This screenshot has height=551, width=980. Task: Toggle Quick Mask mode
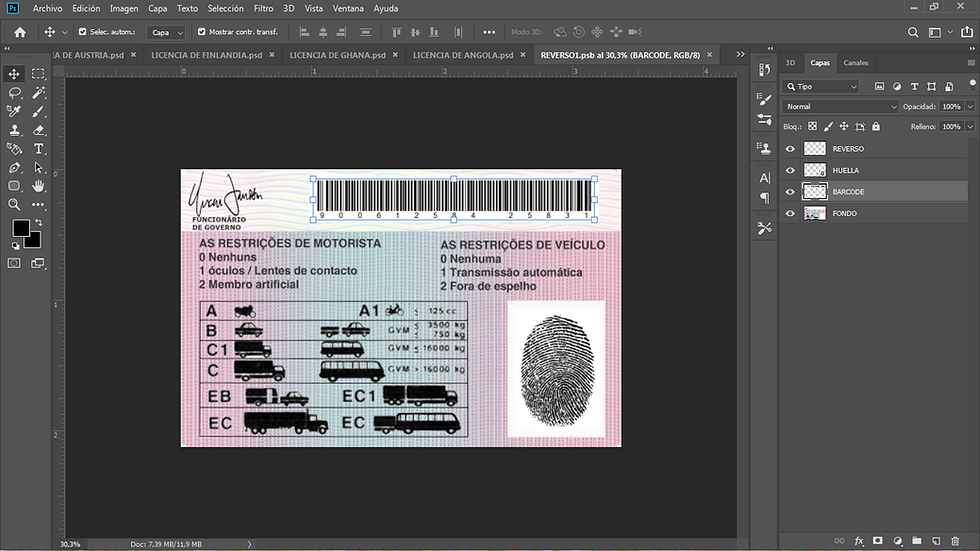pos(14,263)
